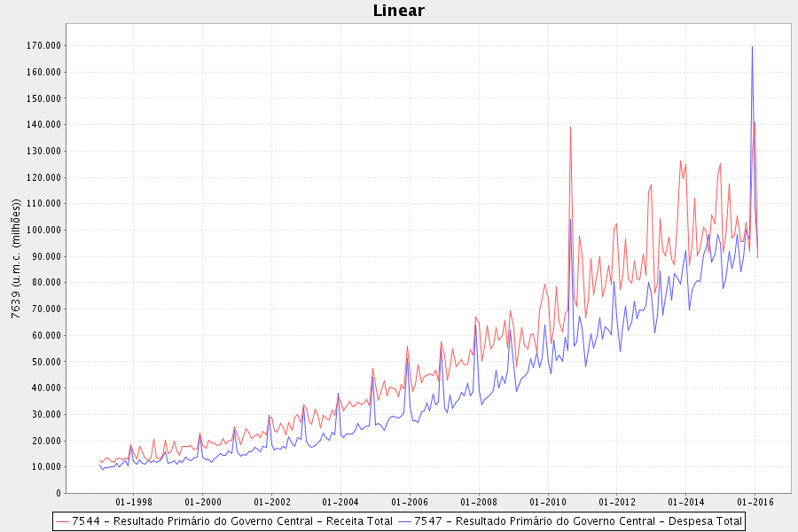798x532 pixels.
Task: Click the 01-2000 x-axis tick label
Action: coord(203,502)
